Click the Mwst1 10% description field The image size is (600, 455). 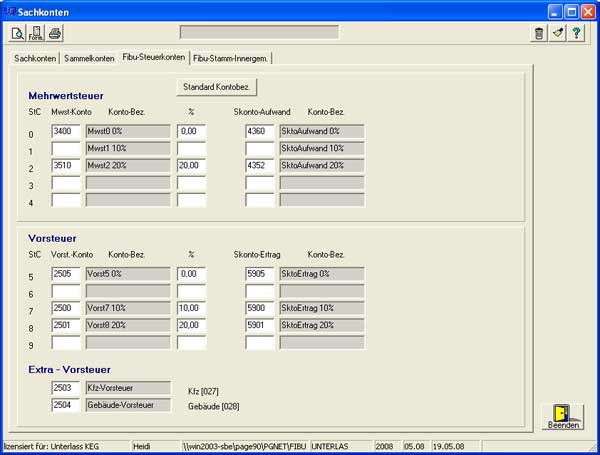[128, 148]
